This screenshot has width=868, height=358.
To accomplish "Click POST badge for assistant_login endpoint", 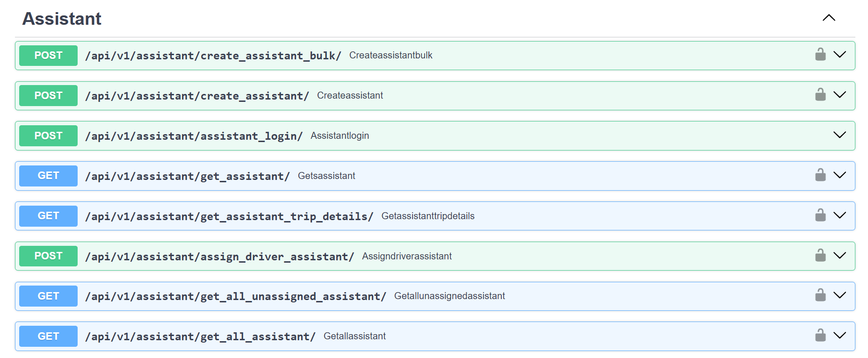I will point(48,136).
